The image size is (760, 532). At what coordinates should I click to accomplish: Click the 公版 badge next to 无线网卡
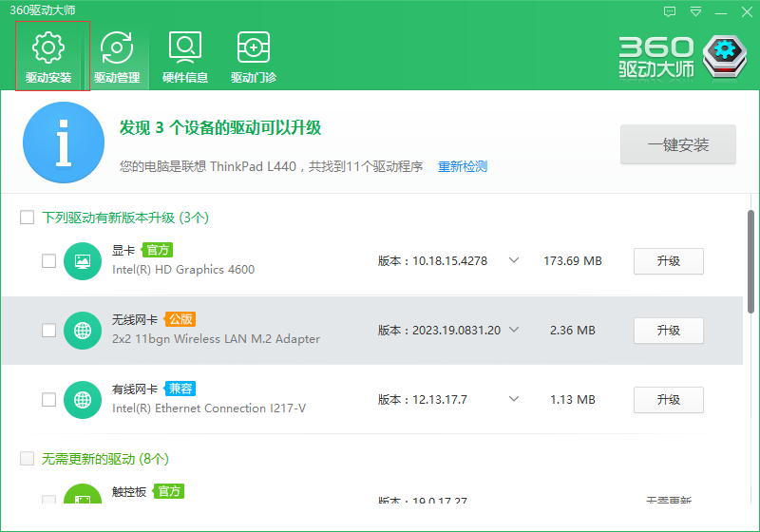180,319
